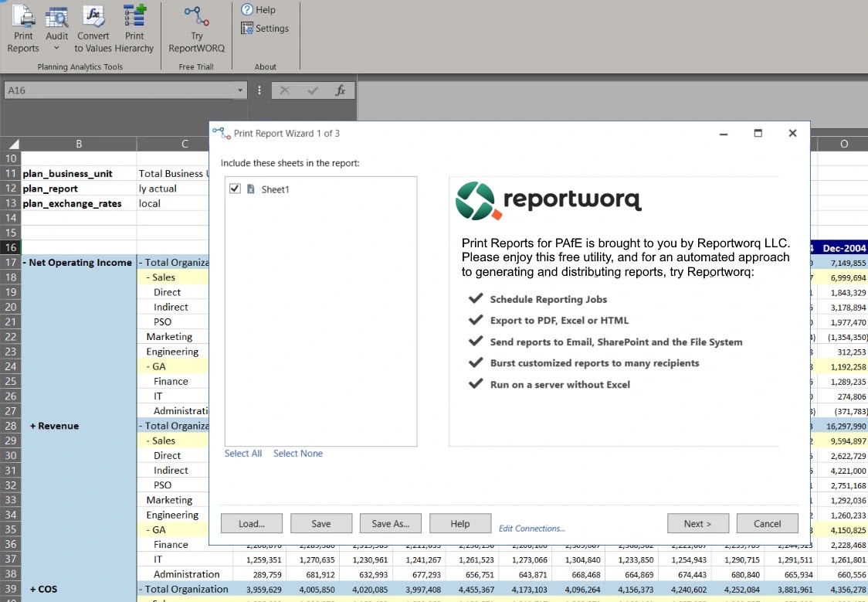Open Edit Connections settings
This screenshot has width=868, height=602.
tap(531, 528)
